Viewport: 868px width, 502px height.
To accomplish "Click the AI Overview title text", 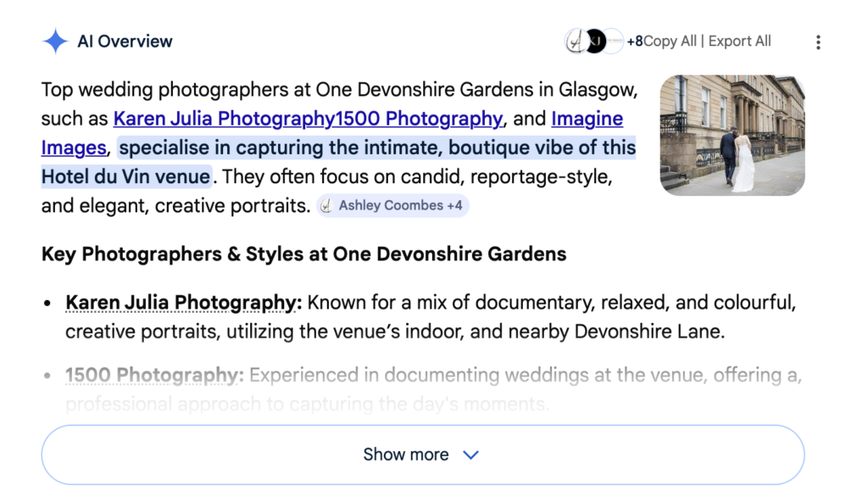I will click(x=125, y=42).
